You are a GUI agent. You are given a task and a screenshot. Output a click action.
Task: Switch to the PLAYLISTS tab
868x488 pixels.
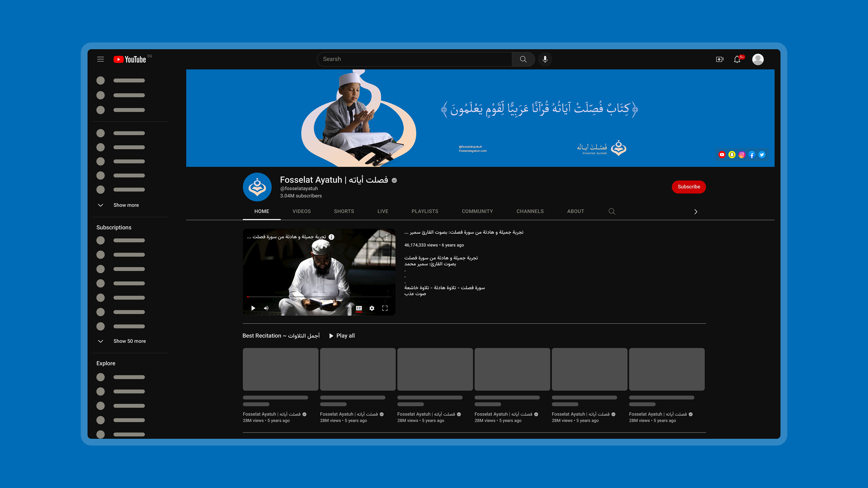click(x=425, y=211)
